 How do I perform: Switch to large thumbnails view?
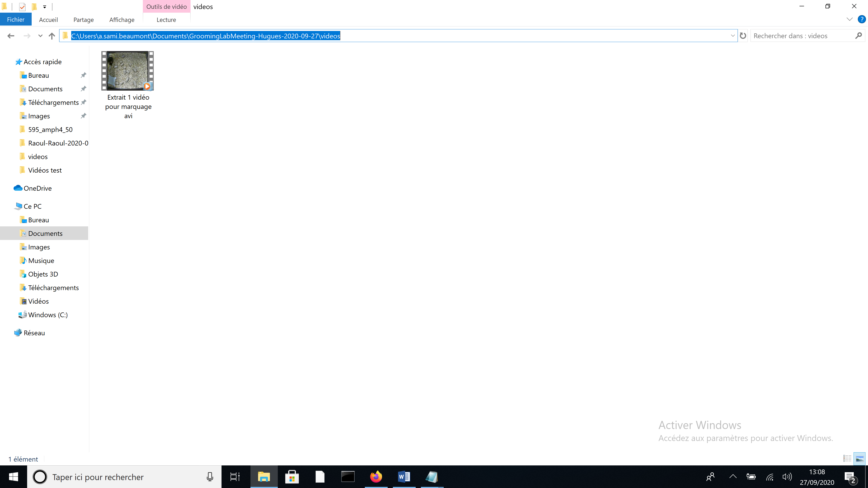click(860, 459)
